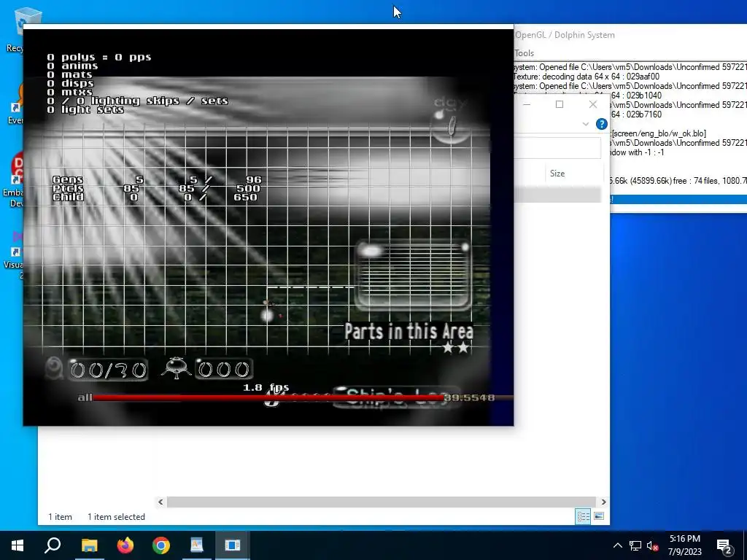The image size is (747, 560).
Task: Show hidden system tray icons
Action: (x=617, y=545)
